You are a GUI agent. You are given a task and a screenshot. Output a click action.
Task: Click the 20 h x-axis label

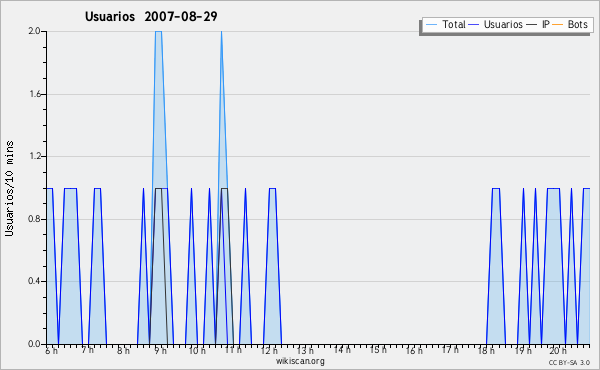coord(558,351)
